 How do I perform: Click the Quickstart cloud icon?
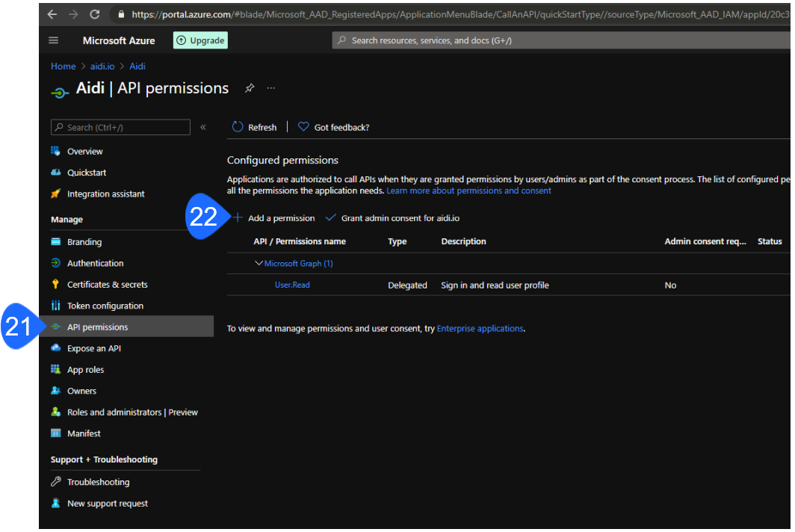[56, 172]
